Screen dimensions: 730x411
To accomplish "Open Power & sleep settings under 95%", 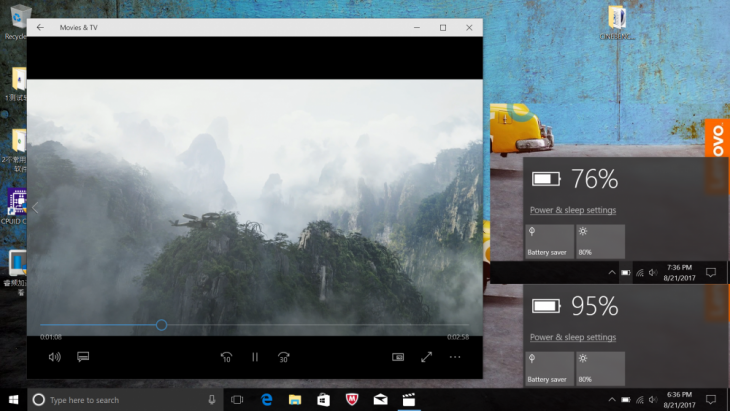I will point(573,337).
